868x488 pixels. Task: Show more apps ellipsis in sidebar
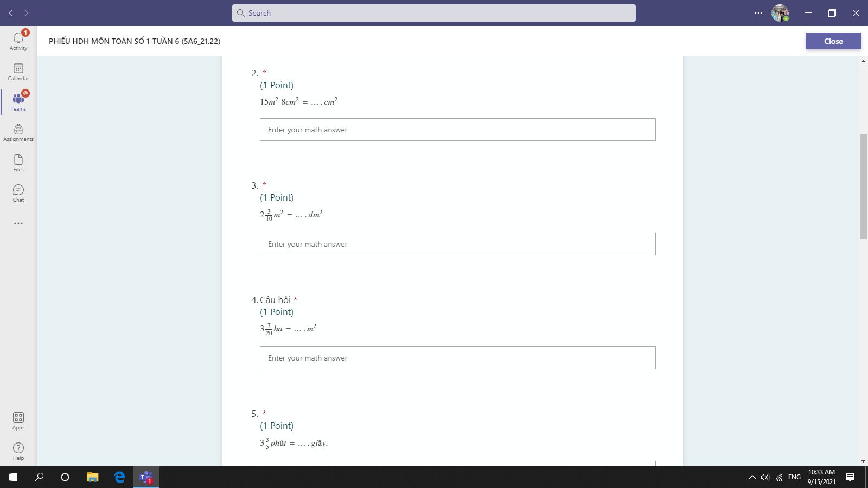18,223
